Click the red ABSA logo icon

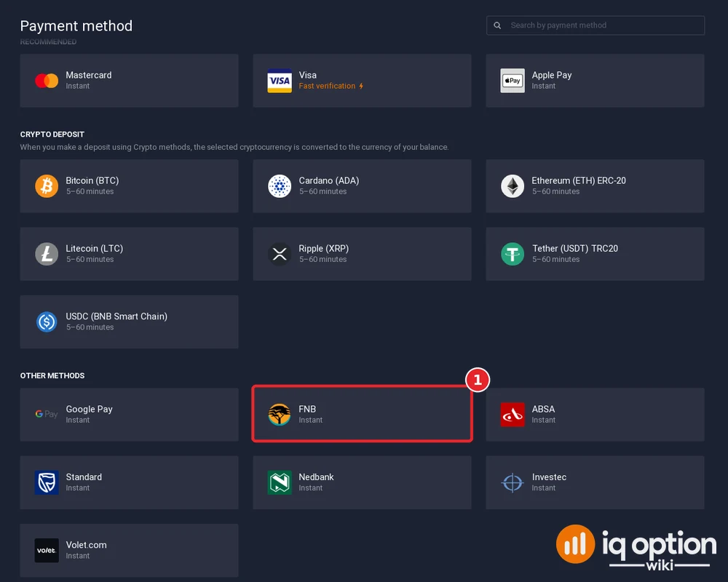[x=513, y=415]
